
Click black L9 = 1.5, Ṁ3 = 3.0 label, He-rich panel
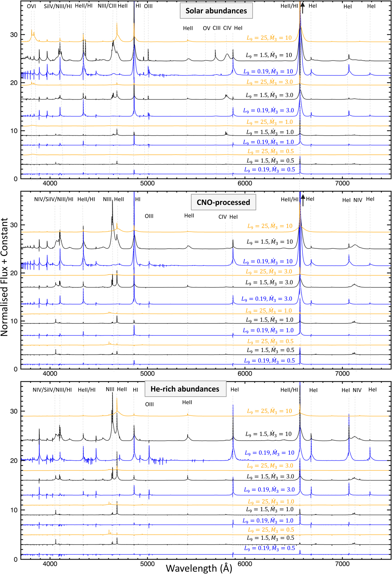[270, 477]
